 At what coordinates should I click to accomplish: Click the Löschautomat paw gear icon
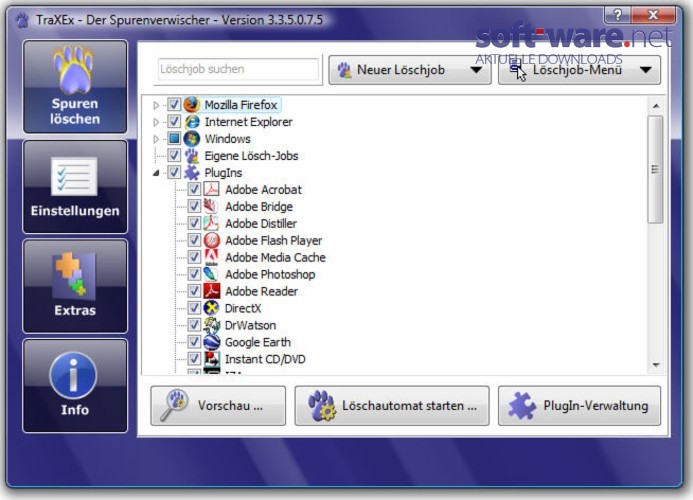click(x=322, y=405)
